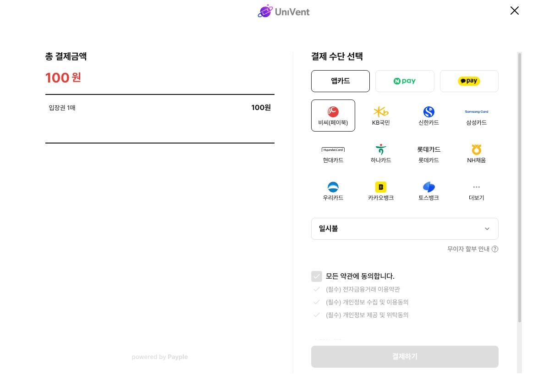The image size is (560, 392).
Task: Pick Toss Bank payment icon
Action: [428, 187]
